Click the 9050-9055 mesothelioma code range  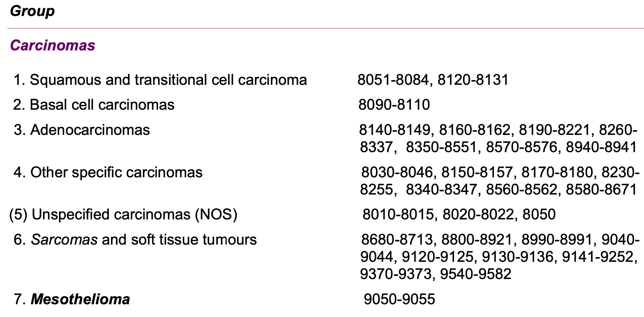(399, 299)
